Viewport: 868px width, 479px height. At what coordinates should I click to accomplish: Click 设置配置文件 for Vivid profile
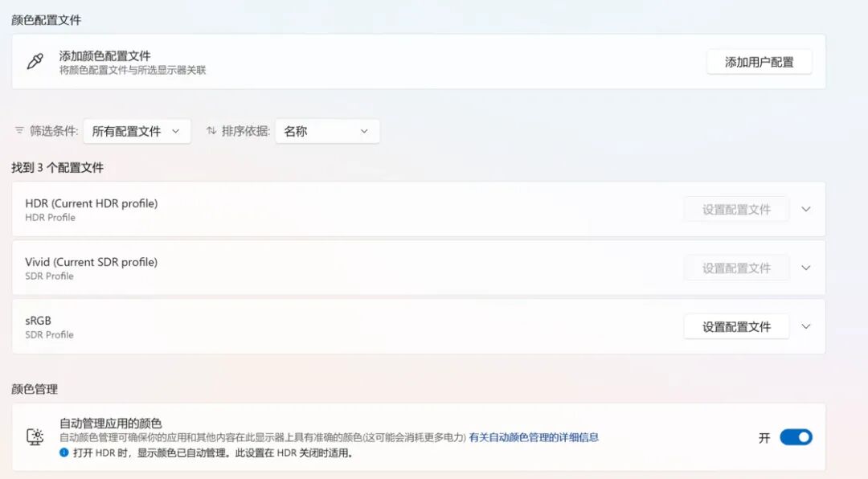click(x=736, y=268)
